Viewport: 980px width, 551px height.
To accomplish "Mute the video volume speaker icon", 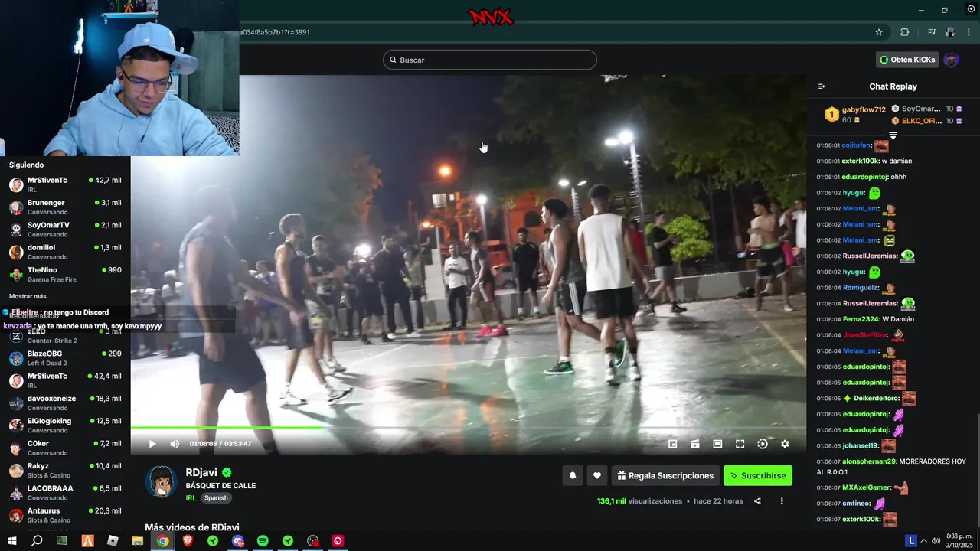I will (175, 444).
